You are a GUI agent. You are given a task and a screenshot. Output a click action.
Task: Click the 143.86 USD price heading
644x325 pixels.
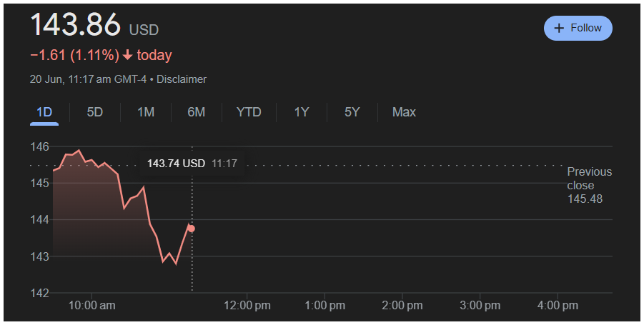(94, 26)
